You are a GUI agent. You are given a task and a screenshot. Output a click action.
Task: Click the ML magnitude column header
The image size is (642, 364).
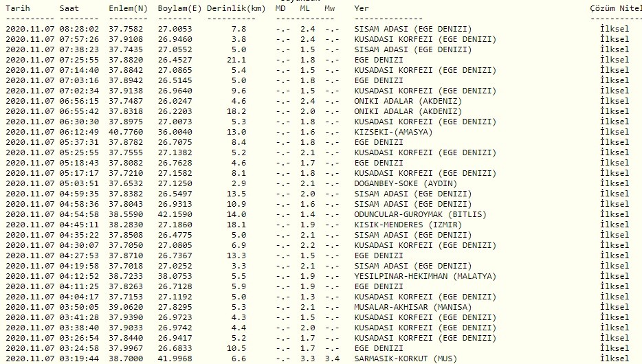(306, 8)
